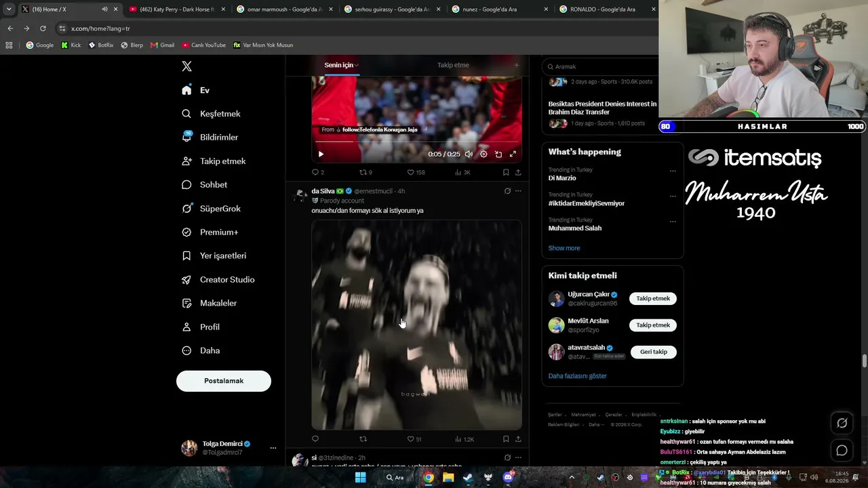Viewport: 868px width, 488px height.
Task: Click the page scrollbar thumb
Action: [865, 361]
